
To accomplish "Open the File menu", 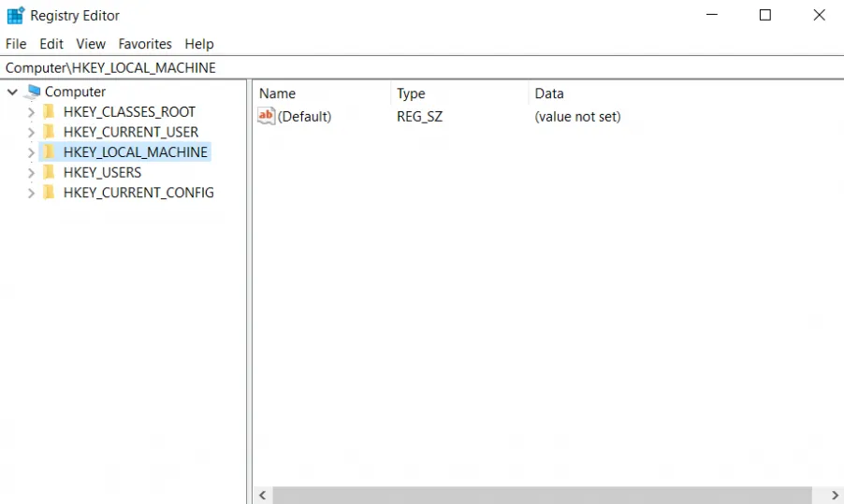I will pos(16,44).
